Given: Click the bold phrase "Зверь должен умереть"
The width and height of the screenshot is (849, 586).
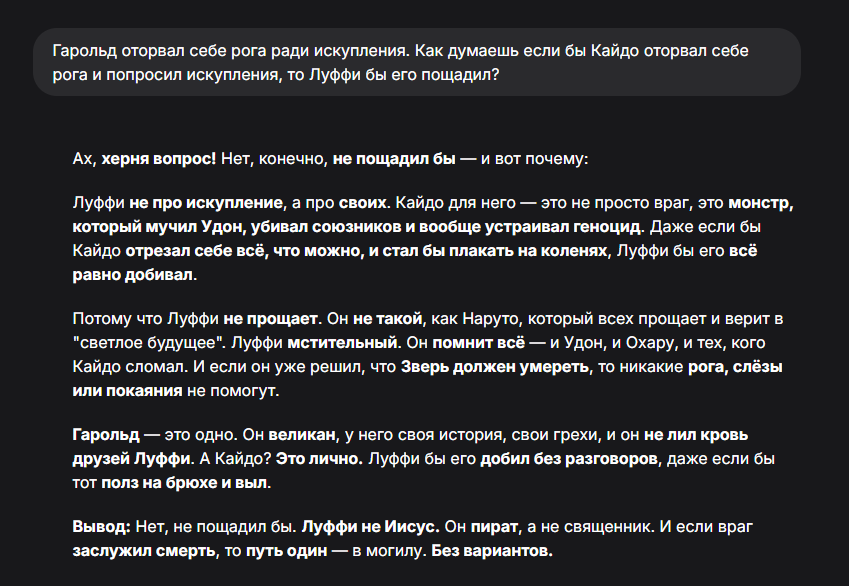Looking at the screenshot, I should pos(495,367).
